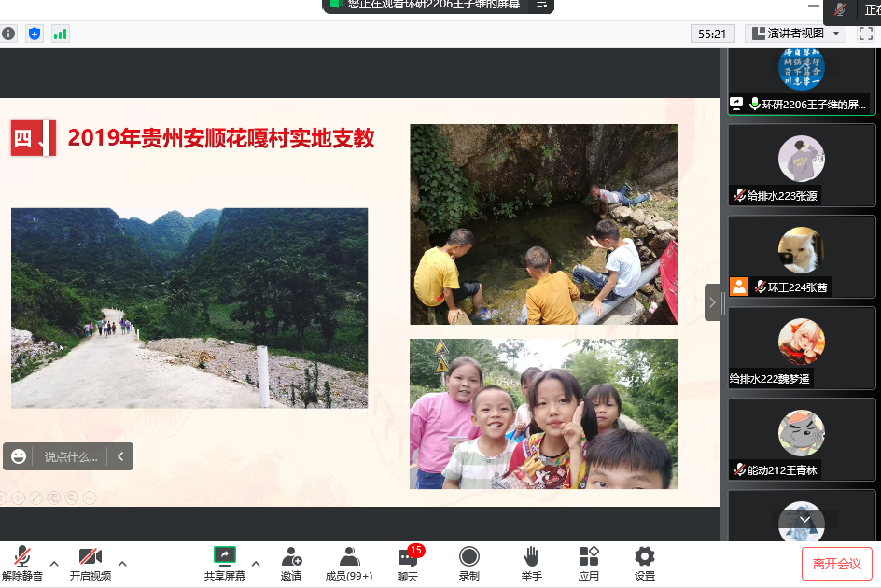Click the blue security shield icon
Screen dimensions: 881x588
point(35,34)
